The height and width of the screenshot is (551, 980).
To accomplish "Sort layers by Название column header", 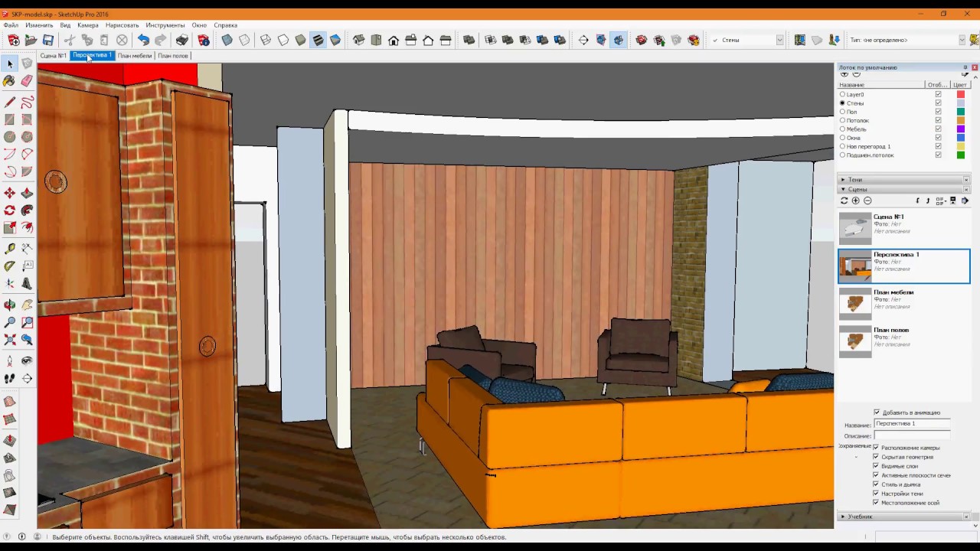I will 881,85.
